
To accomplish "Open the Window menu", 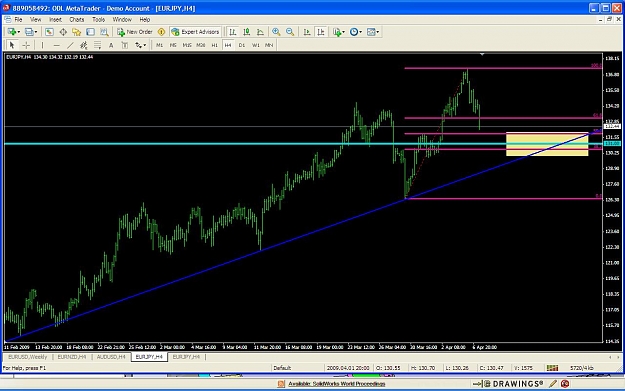I will tap(122, 20).
